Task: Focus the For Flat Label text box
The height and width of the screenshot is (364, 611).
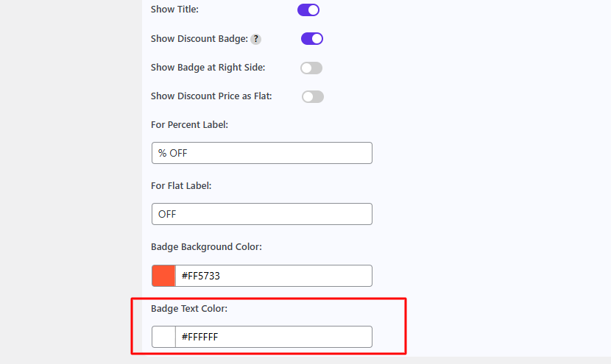Action: [x=262, y=214]
